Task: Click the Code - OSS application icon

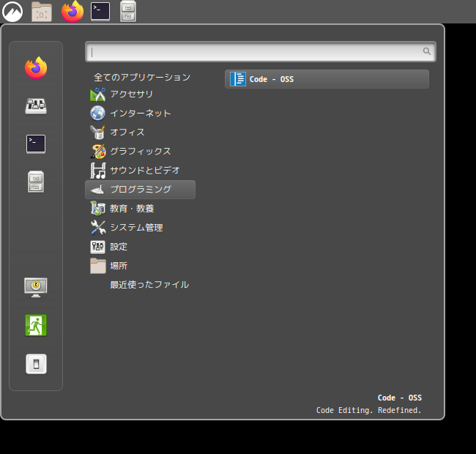Action: pos(238,79)
